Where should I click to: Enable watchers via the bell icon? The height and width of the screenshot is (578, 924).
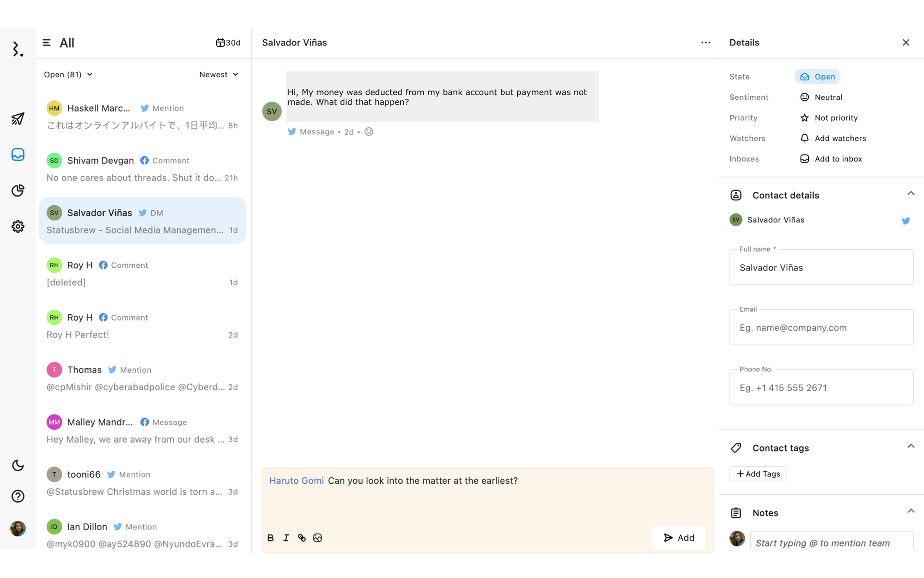805,138
